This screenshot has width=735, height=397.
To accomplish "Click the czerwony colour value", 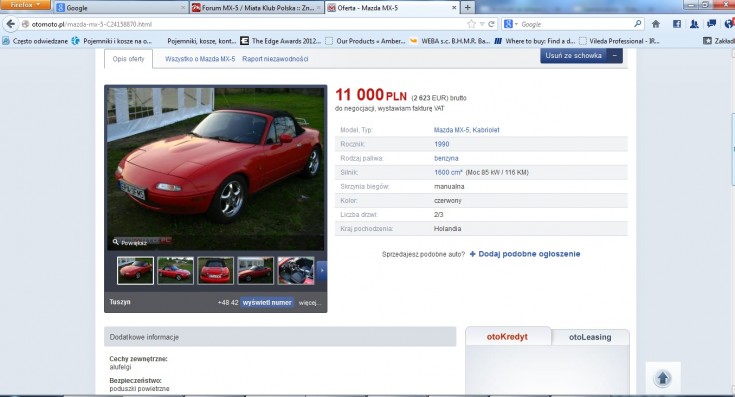I will pos(448,200).
